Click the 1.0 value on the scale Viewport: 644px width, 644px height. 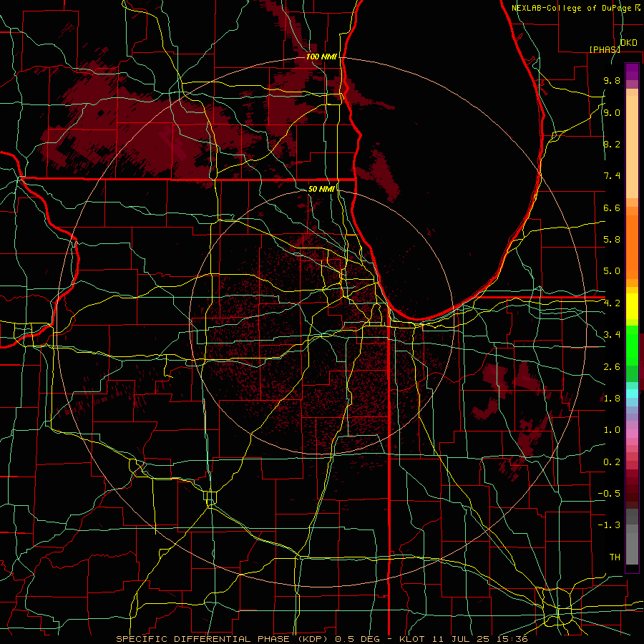click(612, 430)
